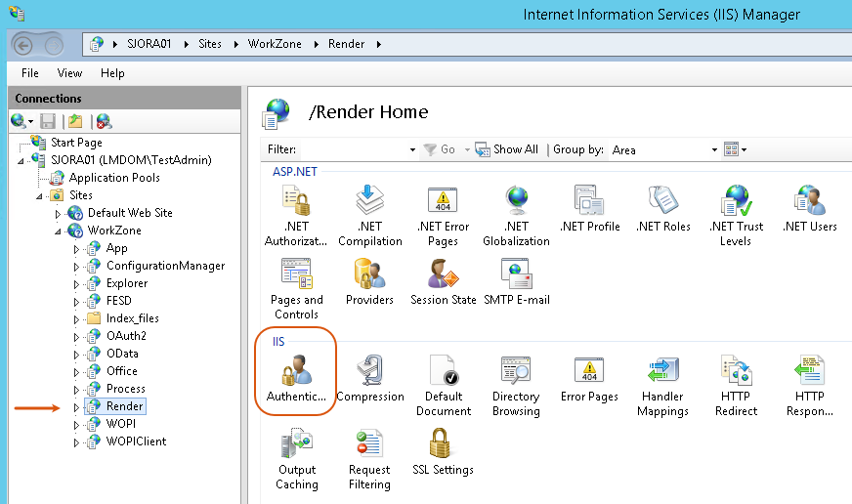The image size is (852, 504).
Task: Open the IIS Error Pages feature
Action: click(x=589, y=379)
